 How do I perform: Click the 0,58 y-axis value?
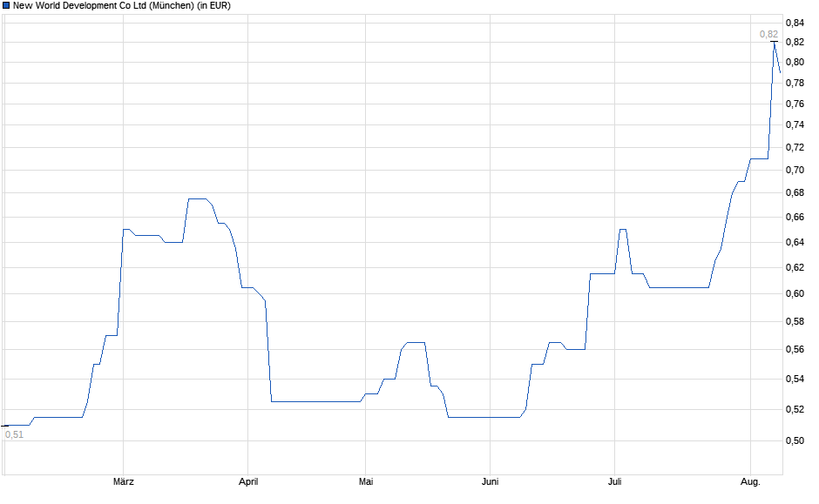795,321
